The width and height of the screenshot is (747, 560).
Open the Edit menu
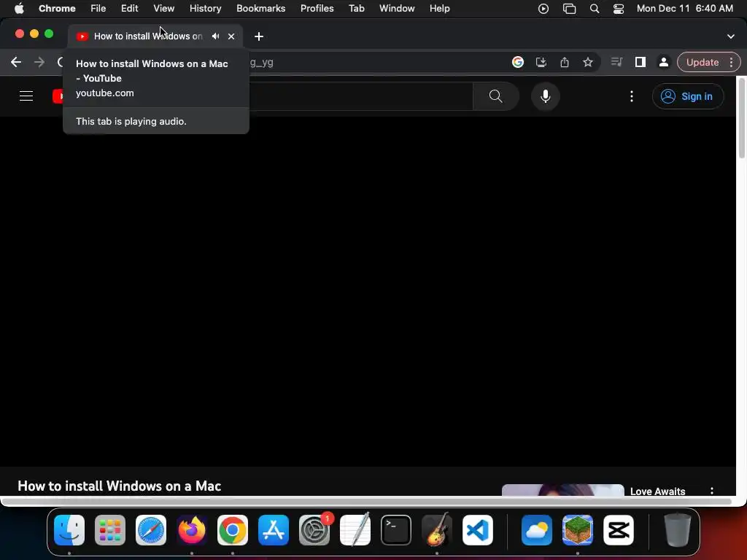[129, 9]
